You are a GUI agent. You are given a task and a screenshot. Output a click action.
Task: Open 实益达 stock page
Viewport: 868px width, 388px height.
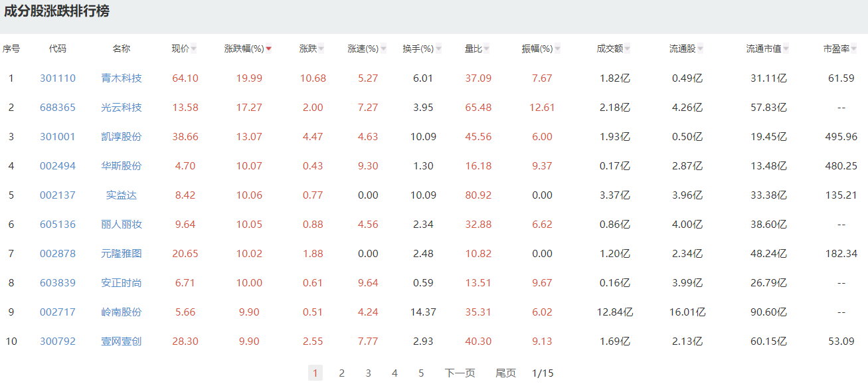click(122, 195)
